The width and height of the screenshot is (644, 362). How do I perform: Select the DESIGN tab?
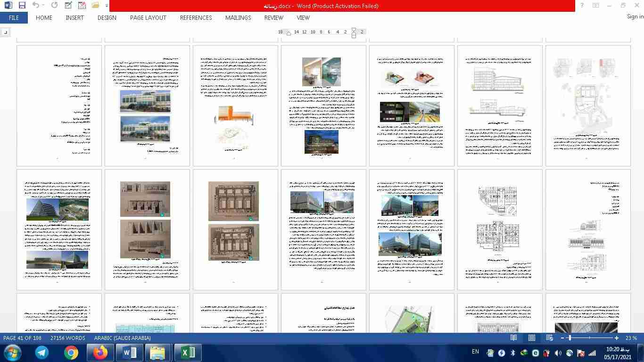(107, 18)
